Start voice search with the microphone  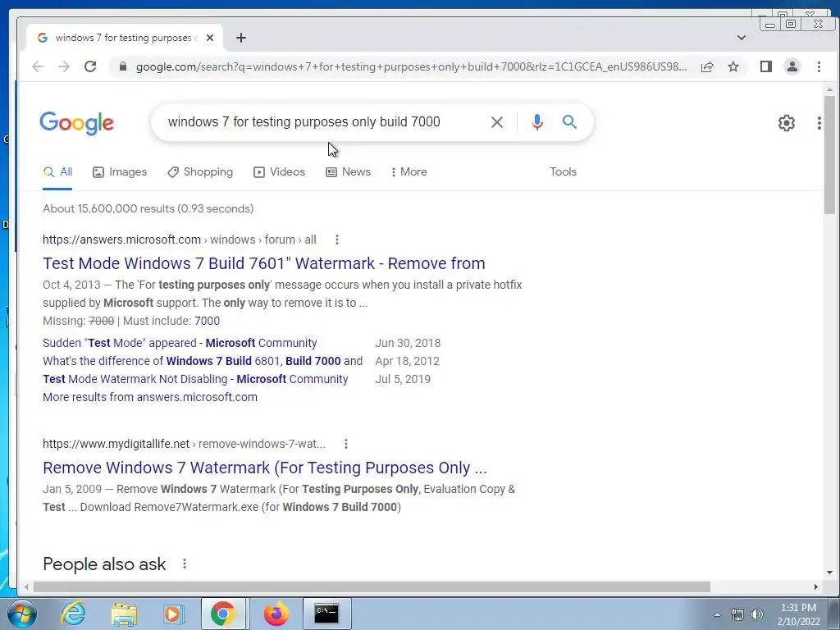(536, 122)
